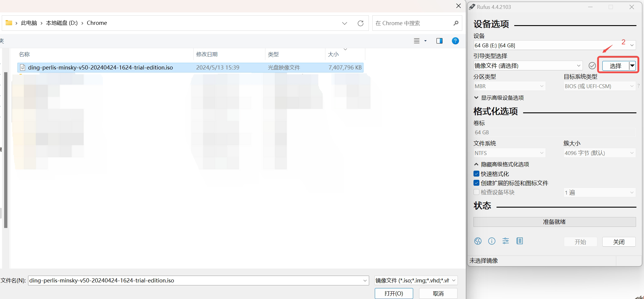Screen dimensions: 644x299
Task: Open the 镜像文件 file type filter dropdown
Action: (416, 280)
